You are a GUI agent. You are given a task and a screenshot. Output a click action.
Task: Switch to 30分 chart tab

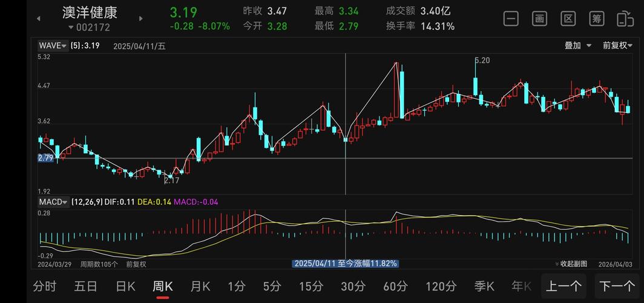pos(353,286)
